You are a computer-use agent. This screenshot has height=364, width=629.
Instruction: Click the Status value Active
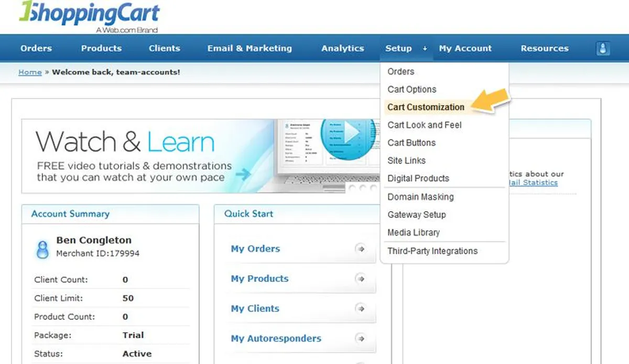coord(137,354)
